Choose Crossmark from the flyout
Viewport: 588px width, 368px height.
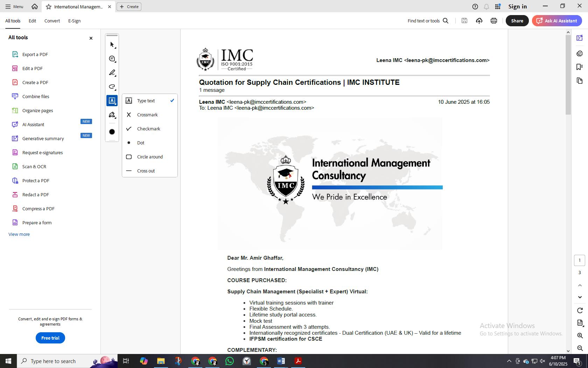[150, 115]
